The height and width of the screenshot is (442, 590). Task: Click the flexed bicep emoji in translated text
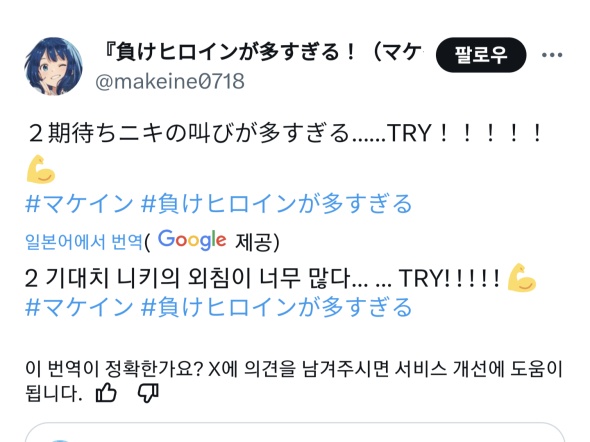coord(522,278)
